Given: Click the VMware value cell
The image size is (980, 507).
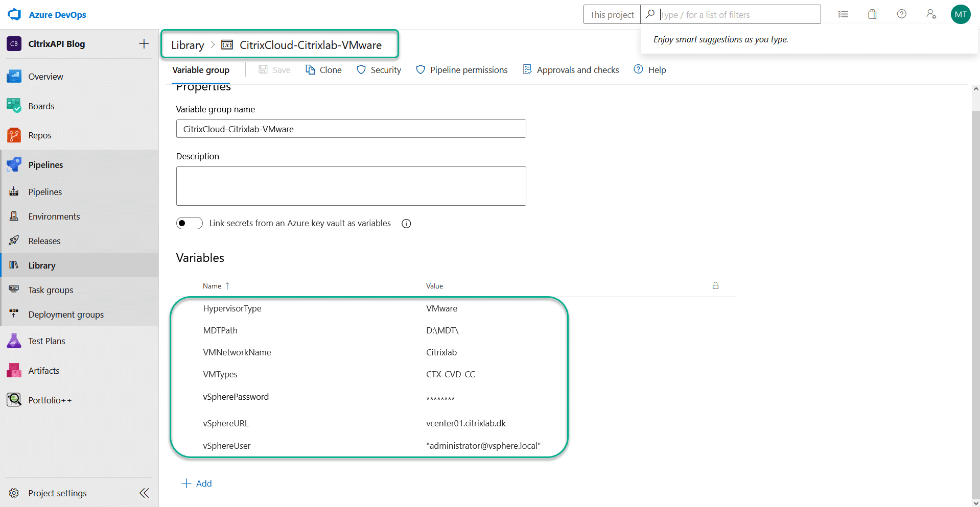Looking at the screenshot, I should (441, 308).
